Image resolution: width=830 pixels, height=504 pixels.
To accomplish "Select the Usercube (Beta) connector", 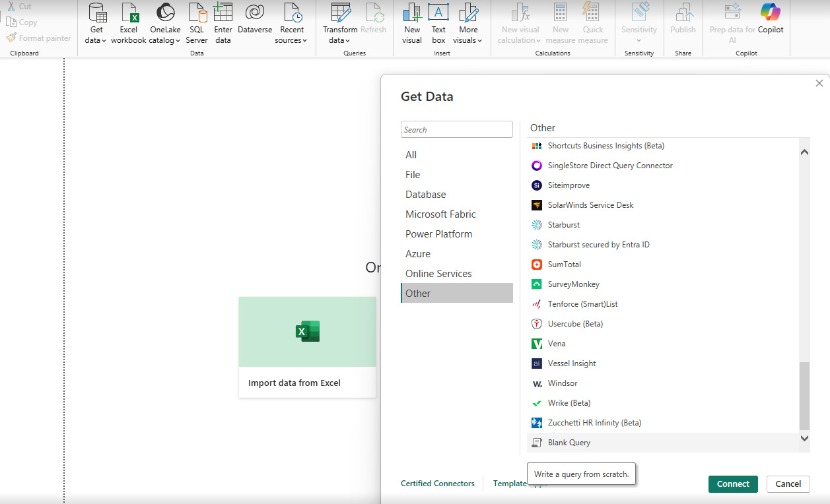I will [x=663, y=324].
